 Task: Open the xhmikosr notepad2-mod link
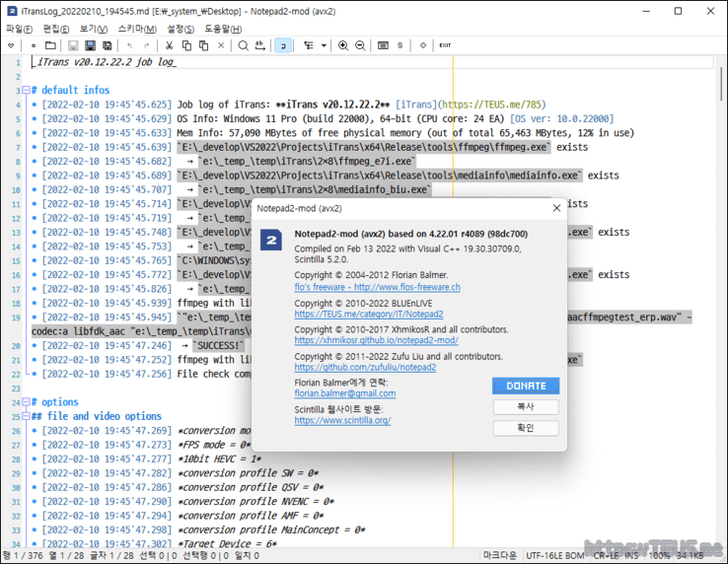[376, 340]
